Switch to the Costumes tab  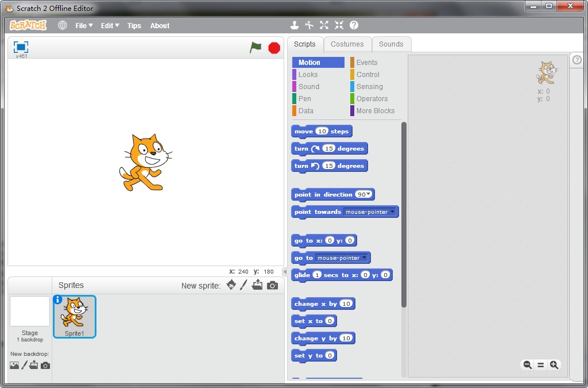(347, 44)
